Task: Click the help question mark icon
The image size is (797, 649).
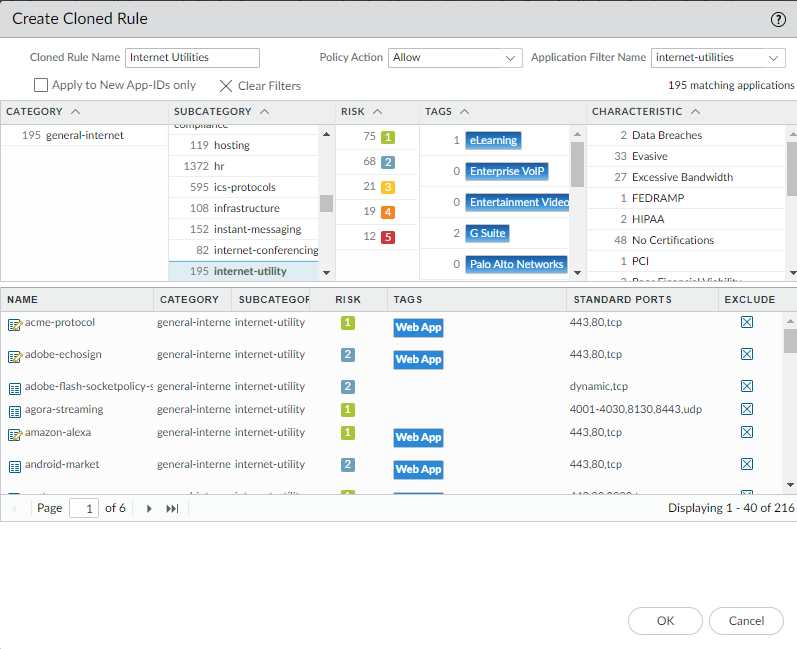Action: [x=778, y=20]
